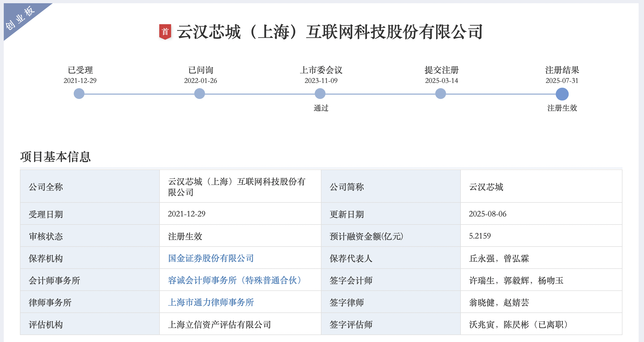This screenshot has width=644, height=342.
Task: Click the 已问询 timeline node circle
Action: point(200,94)
